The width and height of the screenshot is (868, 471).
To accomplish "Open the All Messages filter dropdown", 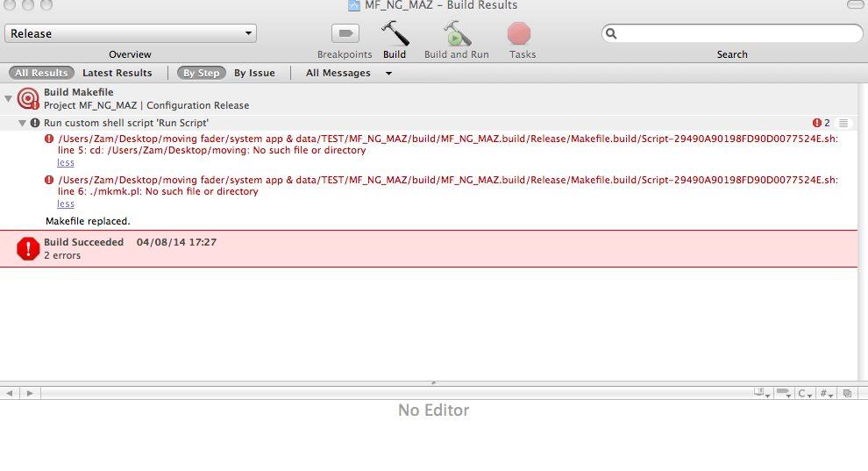I will 348,73.
